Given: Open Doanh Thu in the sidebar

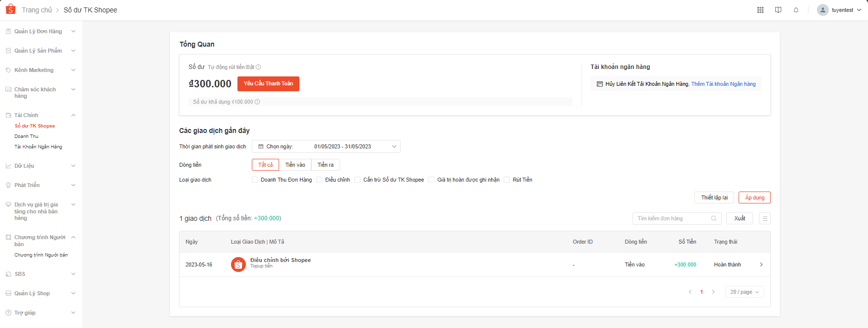Looking at the screenshot, I should (26, 136).
